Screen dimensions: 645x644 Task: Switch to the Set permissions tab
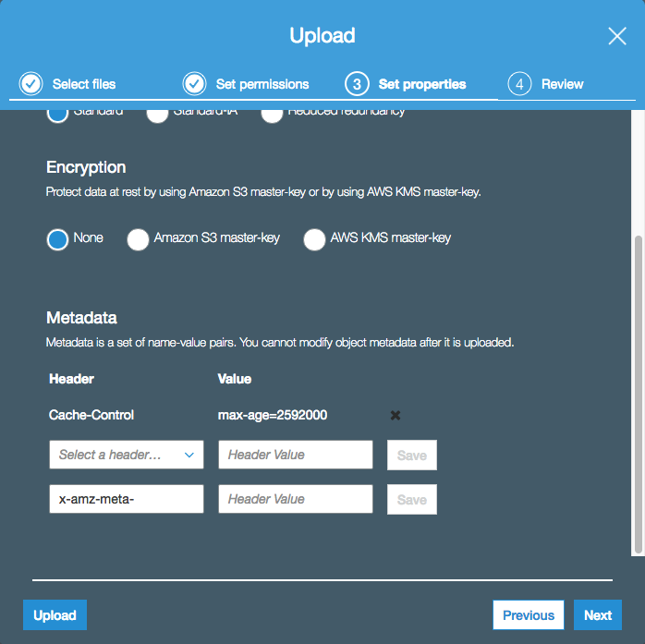262,84
